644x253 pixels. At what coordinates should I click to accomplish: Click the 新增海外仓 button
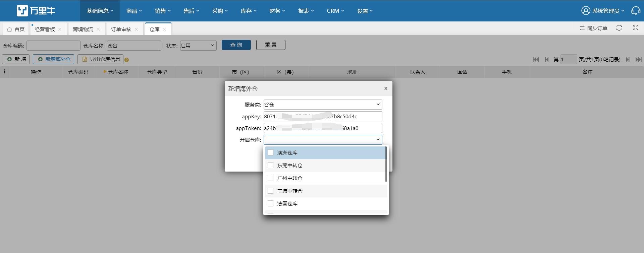54,59
